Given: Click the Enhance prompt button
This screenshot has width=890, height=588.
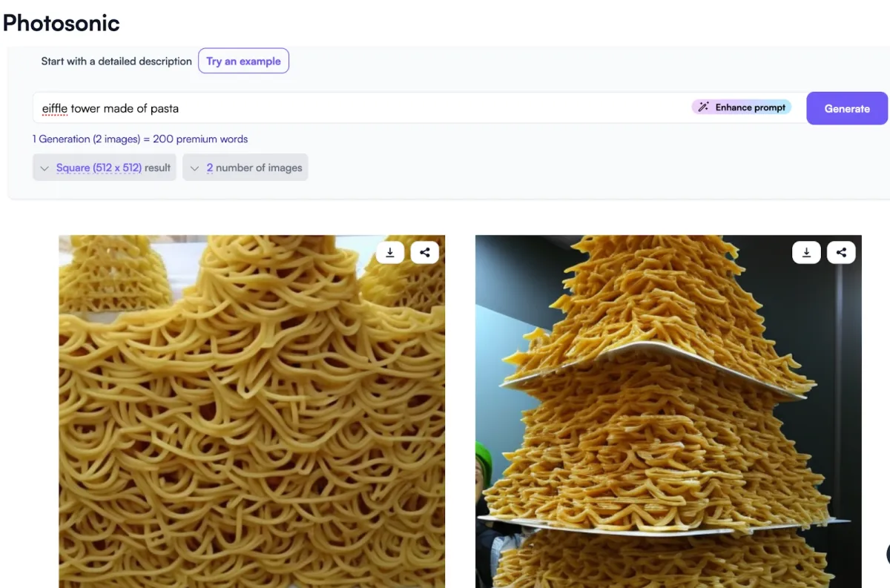Looking at the screenshot, I should coord(742,108).
